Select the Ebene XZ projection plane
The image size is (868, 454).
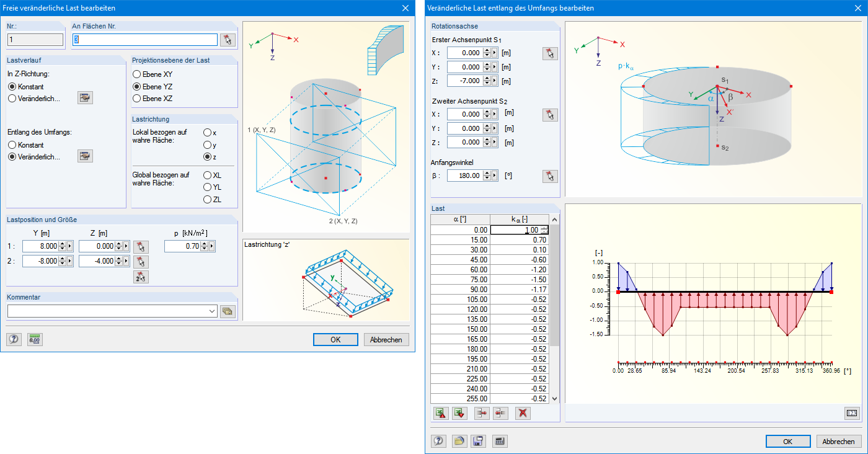click(137, 99)
